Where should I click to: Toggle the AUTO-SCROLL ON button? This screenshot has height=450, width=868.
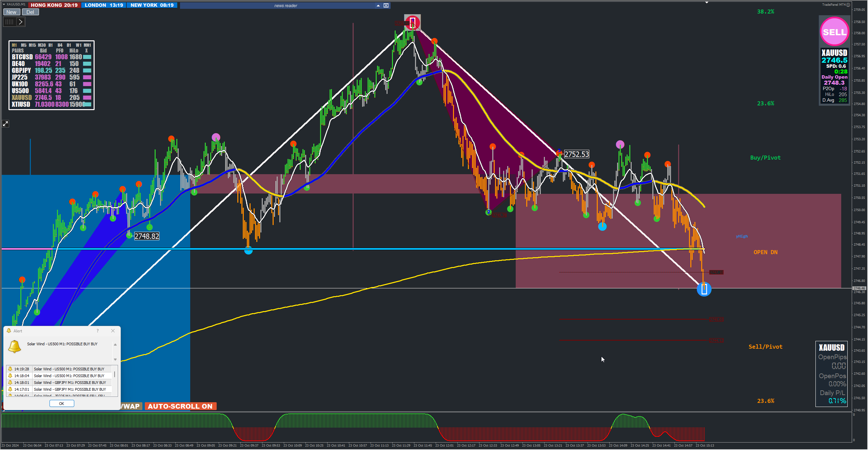pos(180,406)
